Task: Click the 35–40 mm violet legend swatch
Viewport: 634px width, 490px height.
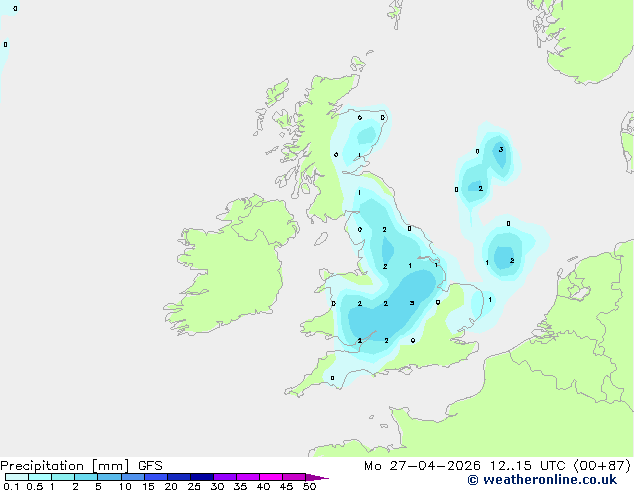Action: point(248,477)
